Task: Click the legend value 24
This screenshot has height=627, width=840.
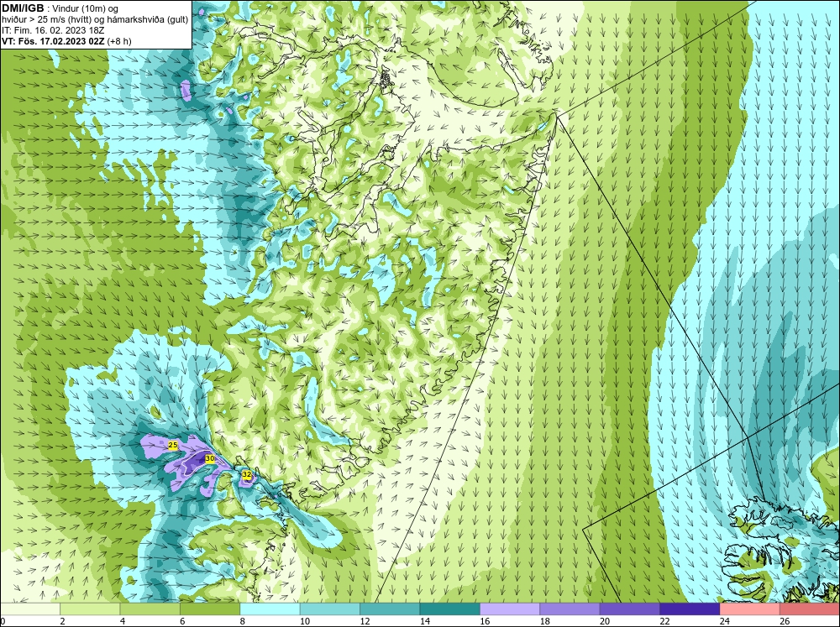Action: click(x=725, y=621)
